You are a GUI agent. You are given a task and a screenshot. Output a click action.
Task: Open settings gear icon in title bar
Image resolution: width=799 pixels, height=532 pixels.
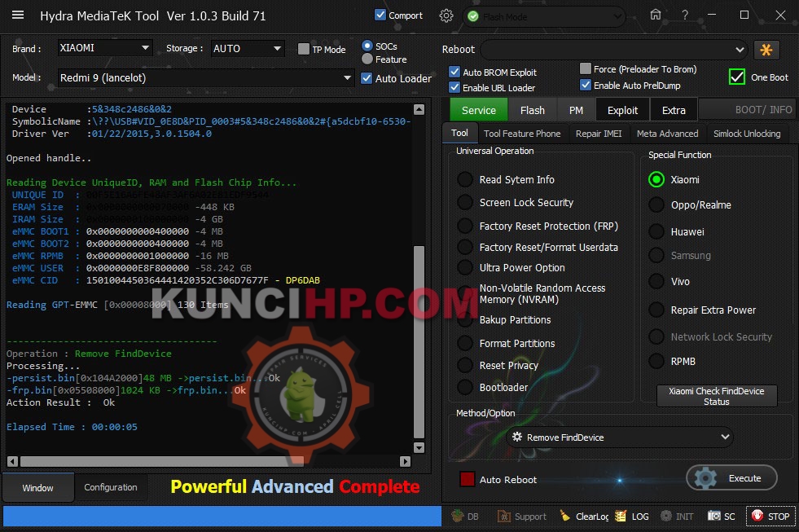(x=446, y=15)
